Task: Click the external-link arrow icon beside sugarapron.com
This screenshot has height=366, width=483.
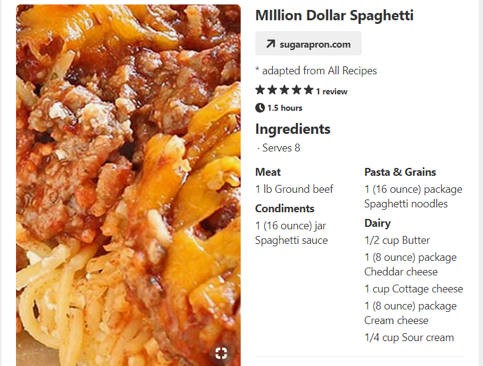Action: tap(270, 44)
